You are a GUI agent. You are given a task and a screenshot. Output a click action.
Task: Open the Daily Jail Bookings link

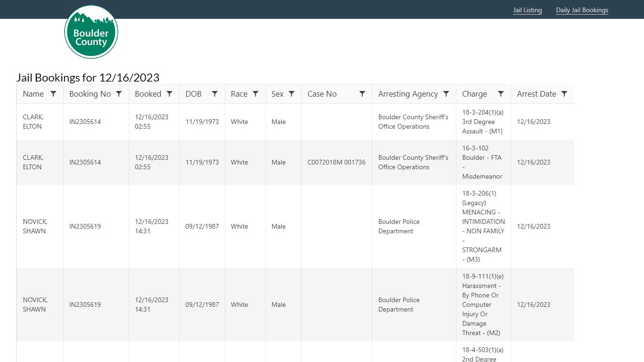tap(582, 10)
